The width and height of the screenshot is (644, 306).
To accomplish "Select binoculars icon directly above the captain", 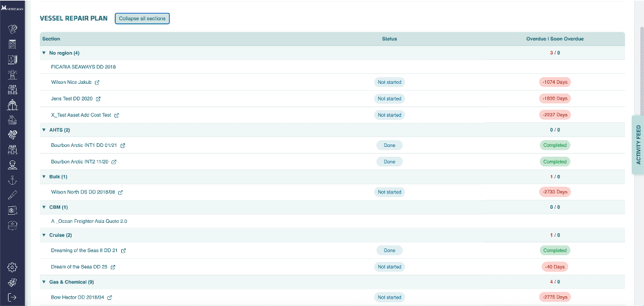I will click(12, 150).
